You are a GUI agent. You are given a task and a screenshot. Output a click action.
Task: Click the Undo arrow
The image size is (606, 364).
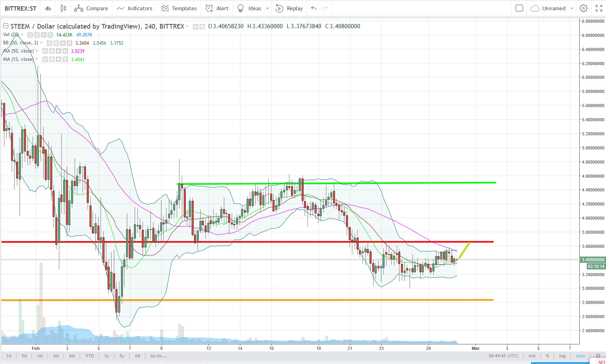click(313, 8)
